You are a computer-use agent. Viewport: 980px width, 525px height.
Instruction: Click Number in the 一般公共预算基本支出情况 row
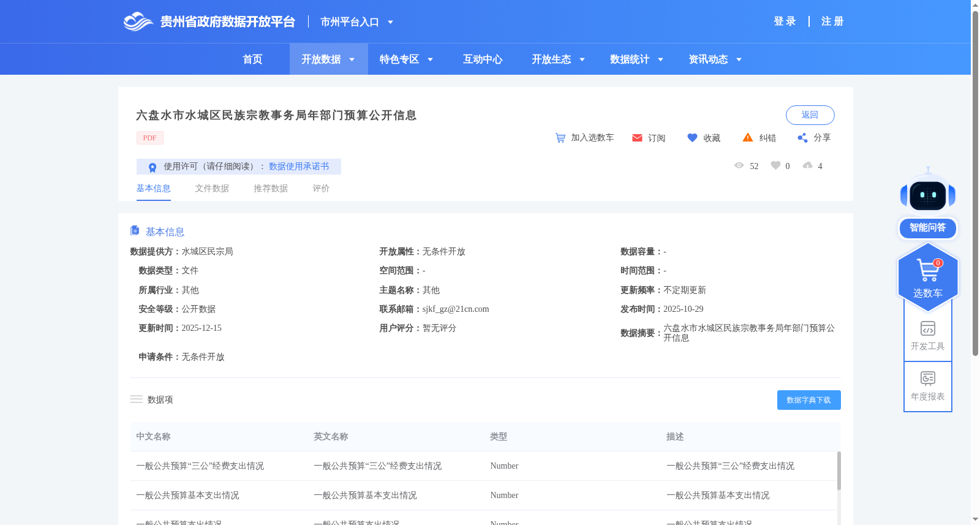coord(504,496)
